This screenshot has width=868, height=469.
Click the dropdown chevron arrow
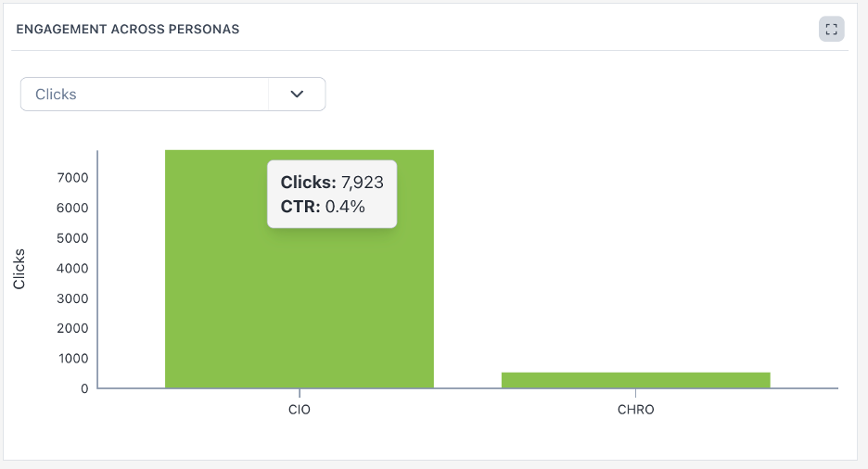tap(297, 95)
